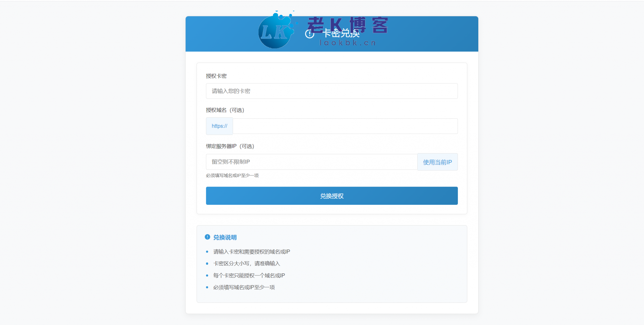Click the 绑定服务器IP (可选) label
The height and width of the screenshot is (325, 644).
click(x=230, y=146)
